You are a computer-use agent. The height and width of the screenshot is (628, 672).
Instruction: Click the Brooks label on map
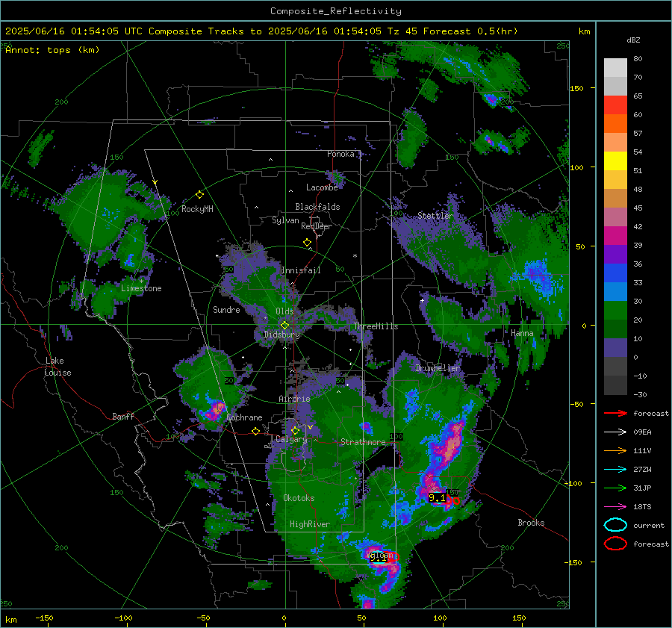pyautogui.click(x=531, y=523)
